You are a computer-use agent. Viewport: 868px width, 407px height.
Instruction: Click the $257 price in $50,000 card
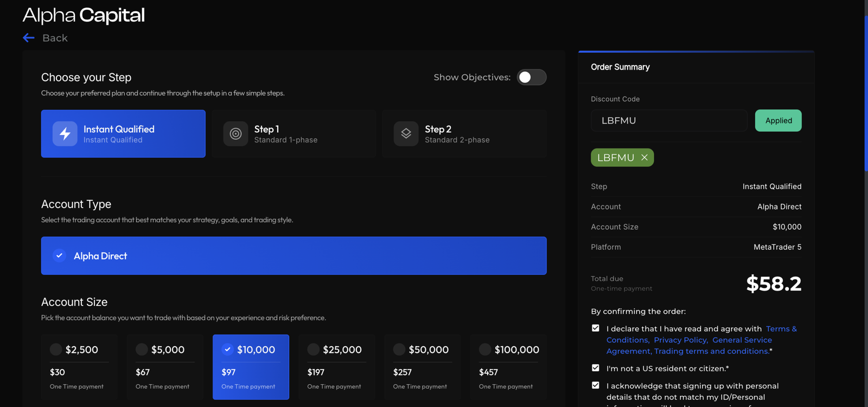(403, 372)
